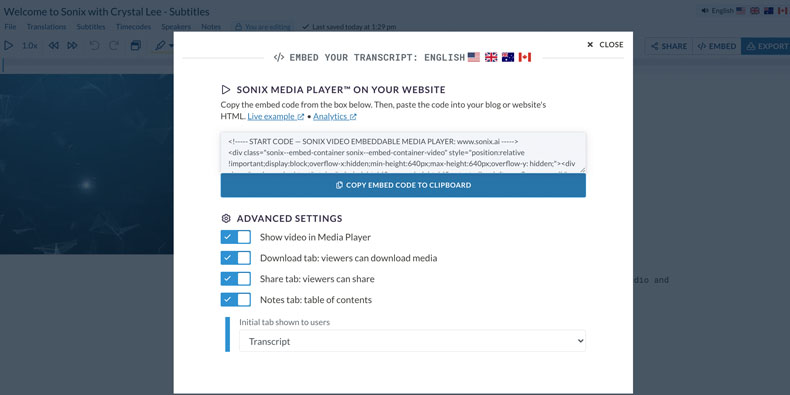
Task: Click the play icon in editor toolbar
Action: pos(9,46)
